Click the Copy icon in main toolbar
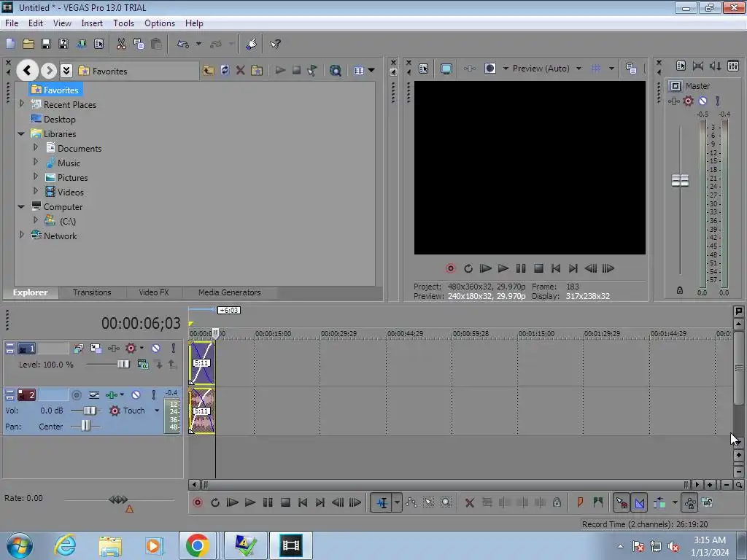This screenshot has height=560, width=747. click(139, 44)
